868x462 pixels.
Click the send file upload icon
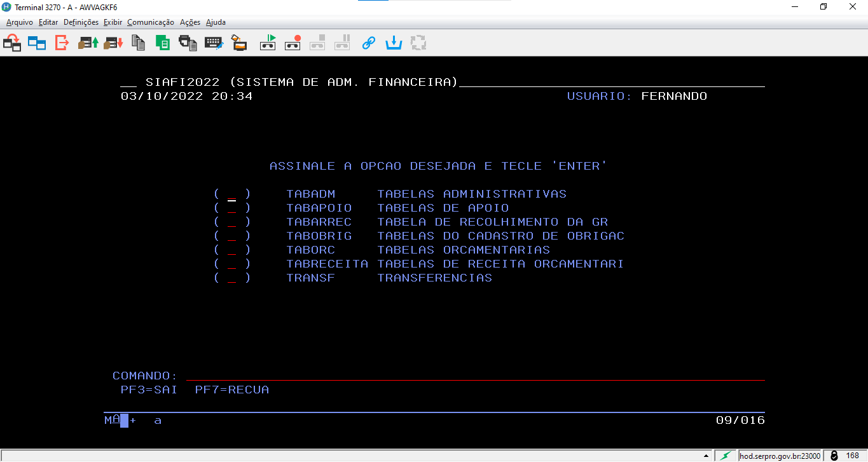point(88,43)
